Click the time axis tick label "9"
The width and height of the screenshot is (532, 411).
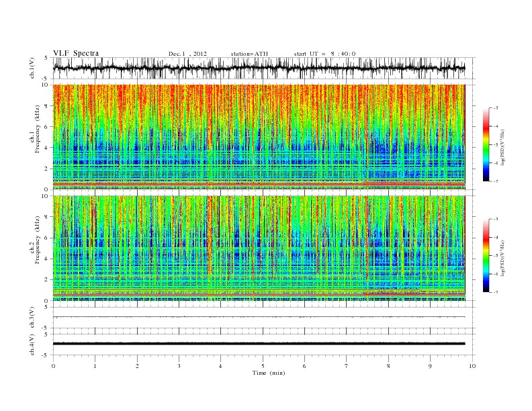430,366
